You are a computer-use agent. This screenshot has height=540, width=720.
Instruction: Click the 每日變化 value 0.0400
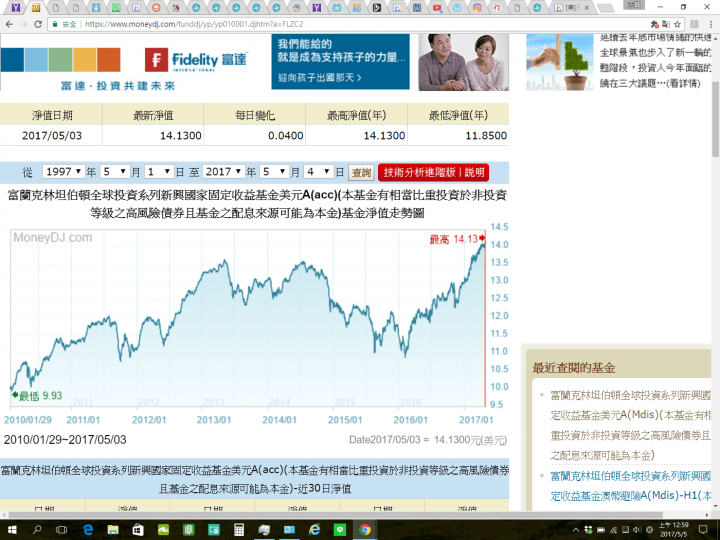pyautogui.click(x=286, y=136)
